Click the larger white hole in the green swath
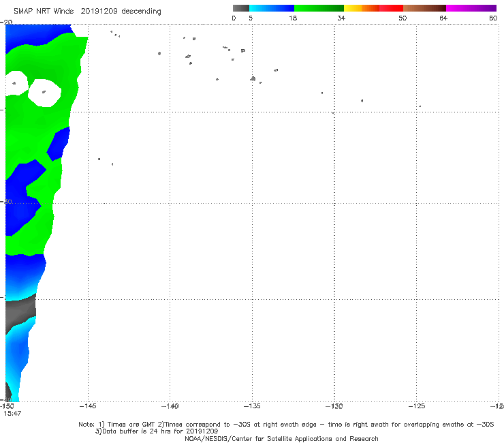Screen dimensions: 504x443 point(44,93)
